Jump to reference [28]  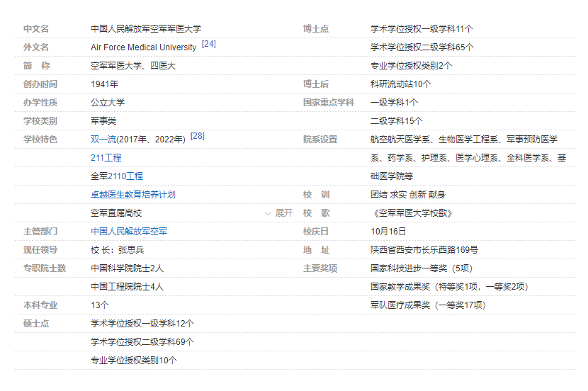click(198, 136)
